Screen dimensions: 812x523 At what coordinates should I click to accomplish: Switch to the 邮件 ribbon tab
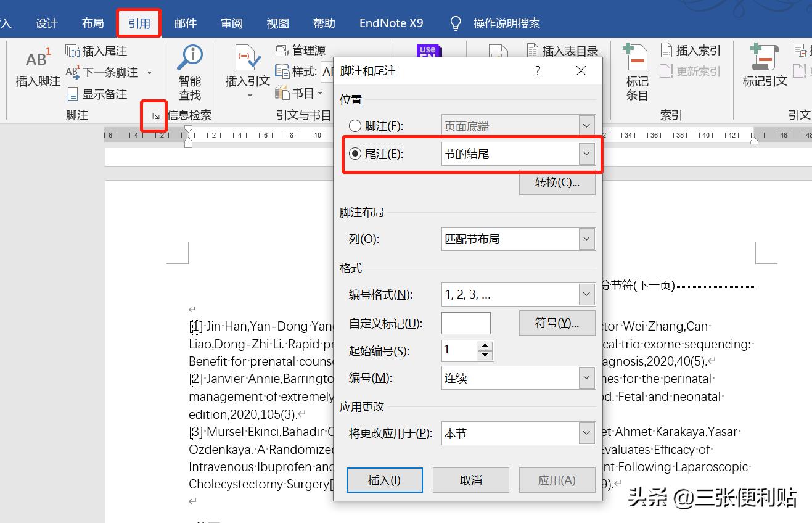point(186,23)
